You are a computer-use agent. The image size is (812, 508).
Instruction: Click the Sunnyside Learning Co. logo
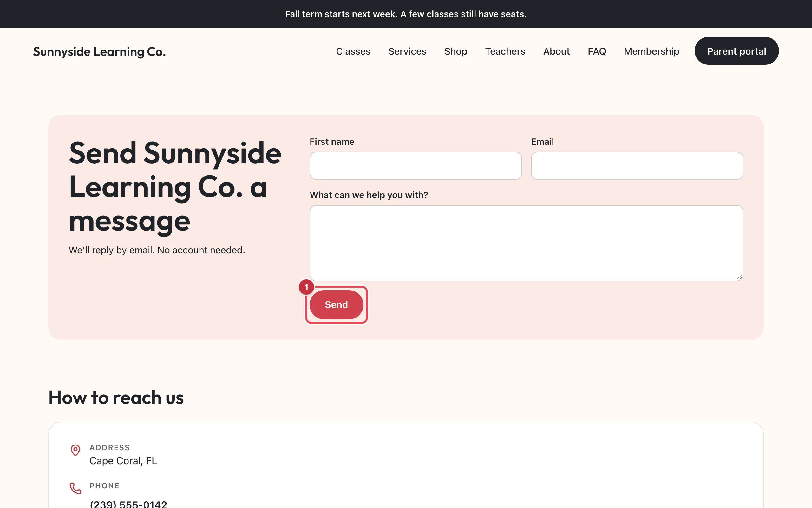(x=99, y=51)
